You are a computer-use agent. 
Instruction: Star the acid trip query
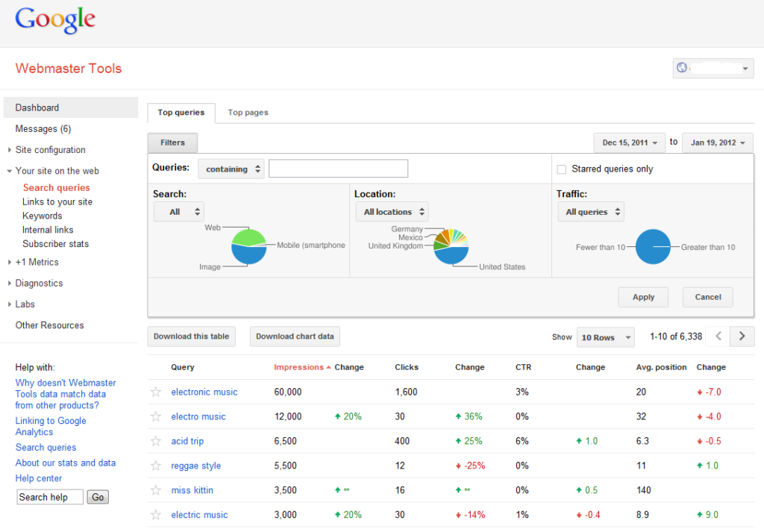pos(155,441)
